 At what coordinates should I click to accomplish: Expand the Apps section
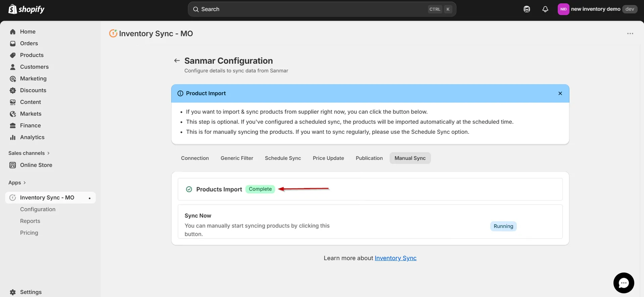click(17, 183)
